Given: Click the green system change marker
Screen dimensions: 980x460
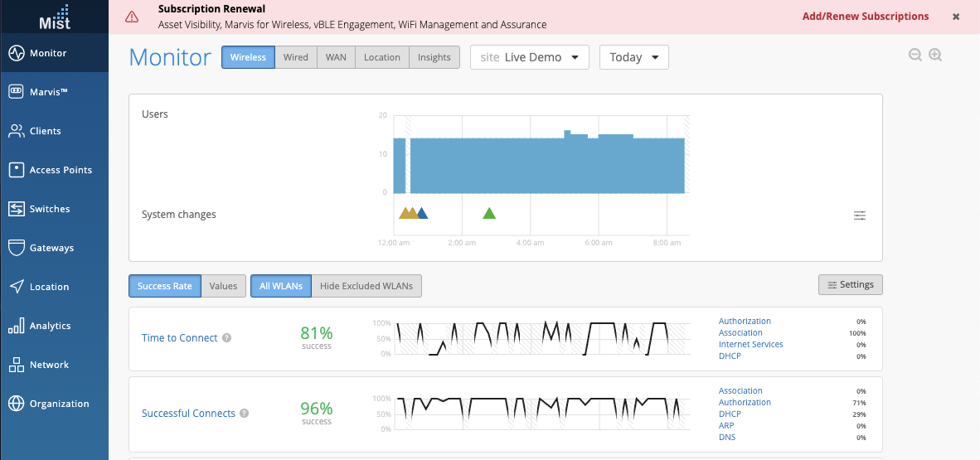Looking at the screenshot, I should (489, 214).
